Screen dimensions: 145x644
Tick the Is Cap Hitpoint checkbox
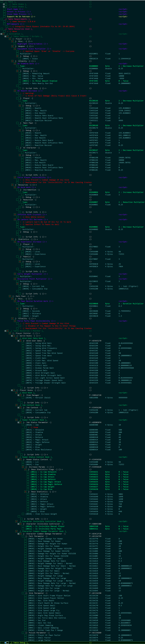point(28,472)
